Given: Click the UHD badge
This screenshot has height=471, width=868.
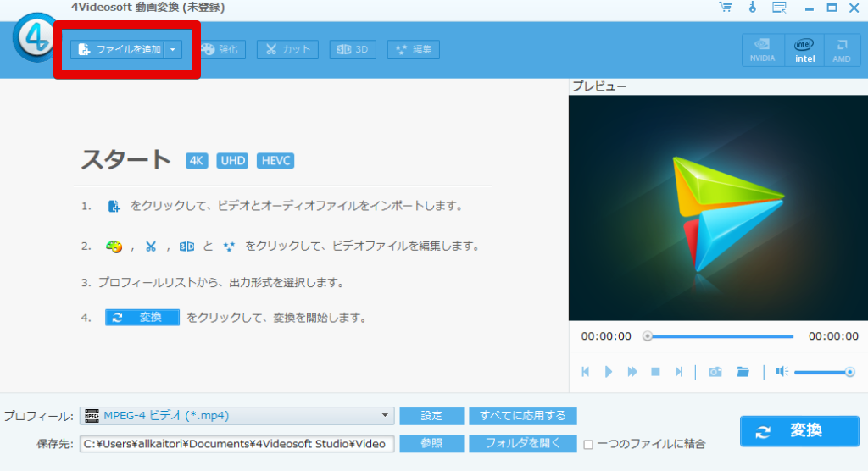Looking at the screenshot, I should tap(232, 160).
